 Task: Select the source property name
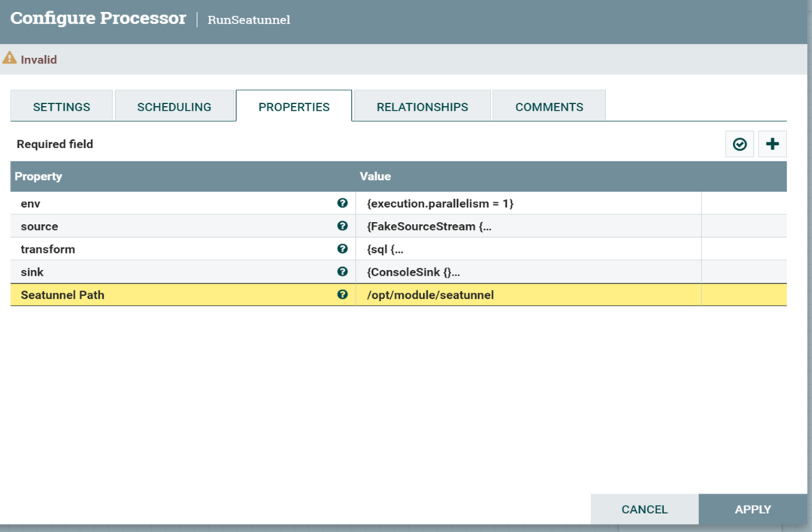tap(39, 226)
